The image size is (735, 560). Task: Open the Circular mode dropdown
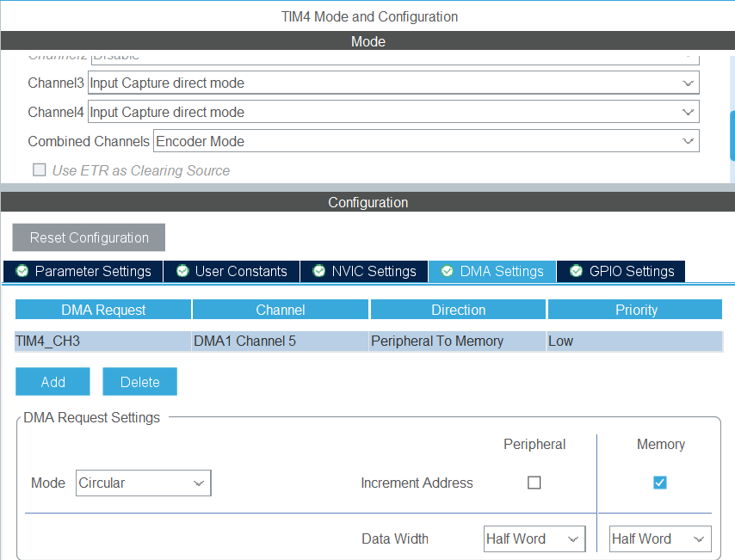pyautogui.click(x=144, y=483)
